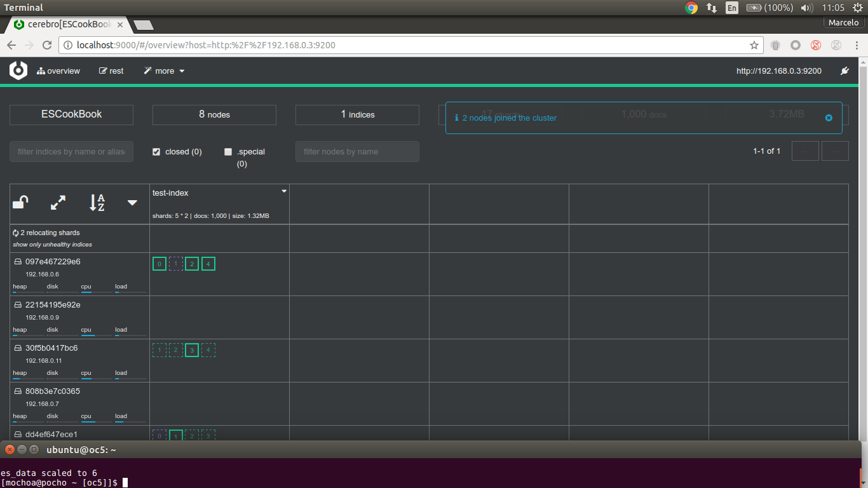Image resolution: width=868 pixels, height=488 pixels.
Task: Click node name 30f5b0417bc6
Action: click(x=51, y=348)
